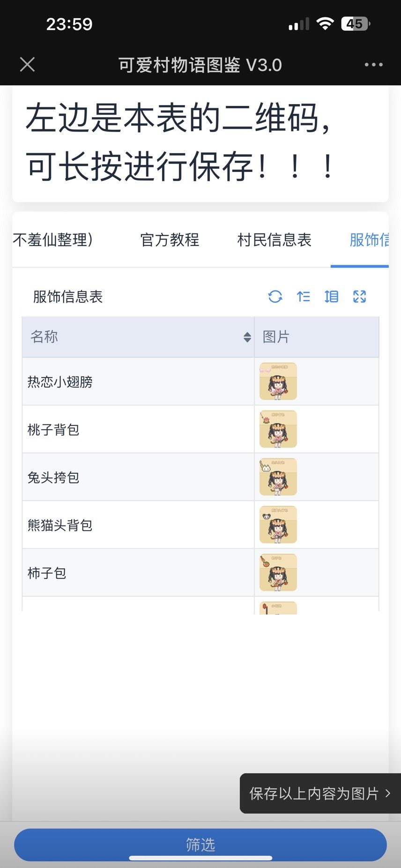Open the 桃子背包 thumbnail image

point(278,429)
